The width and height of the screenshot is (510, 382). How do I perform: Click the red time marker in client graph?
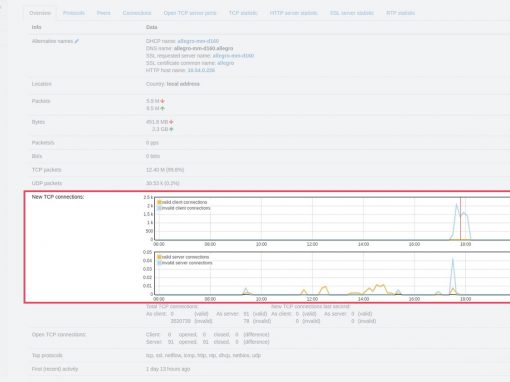460,218
